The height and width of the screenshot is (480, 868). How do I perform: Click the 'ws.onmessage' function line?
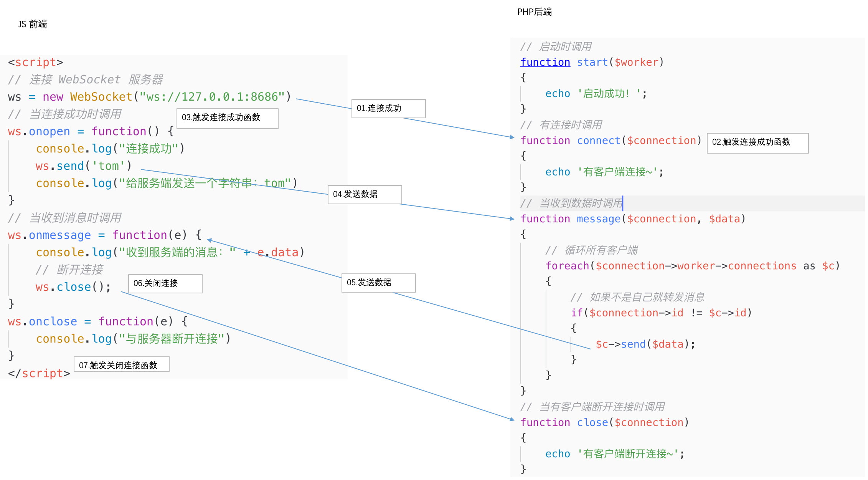coord(105,235)
